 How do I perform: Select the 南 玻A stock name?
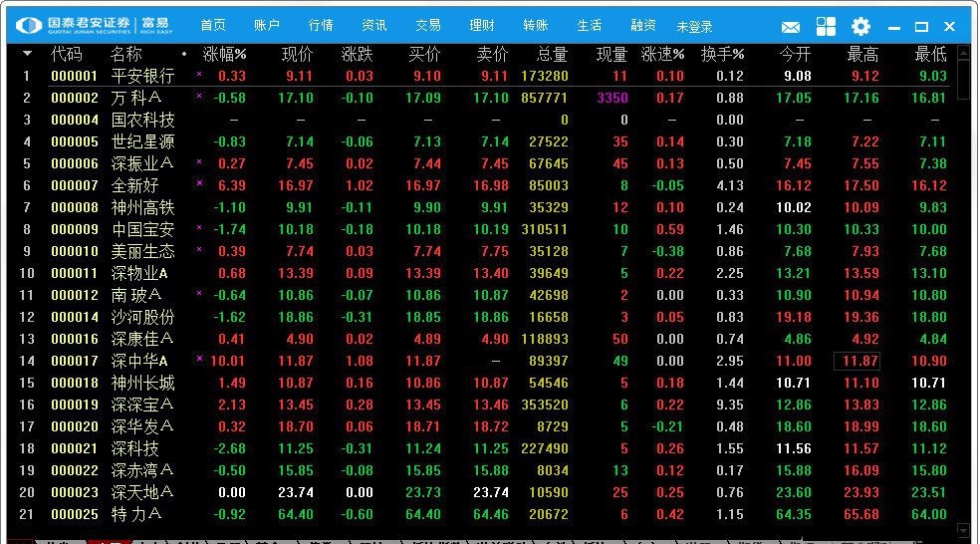pos(136,295)
